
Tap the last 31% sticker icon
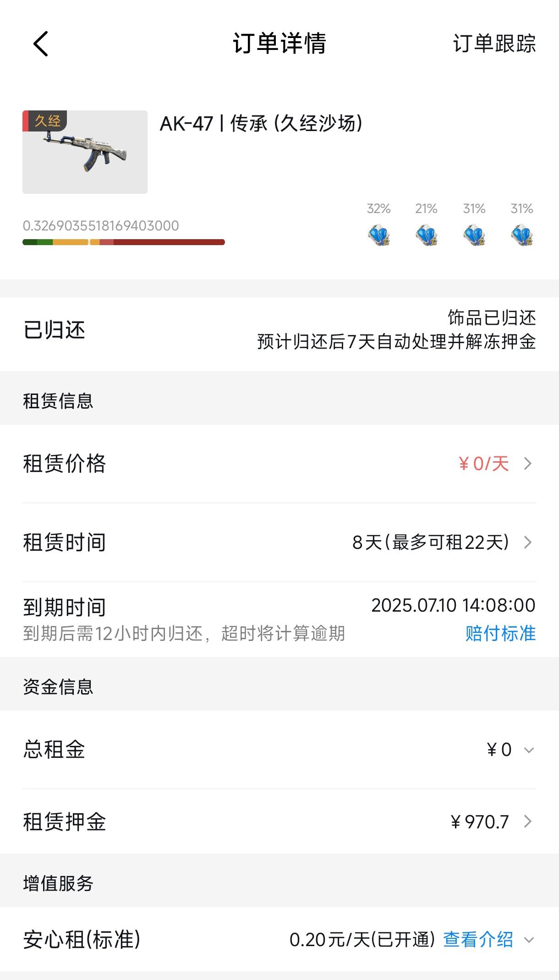[x=521, y=235]
